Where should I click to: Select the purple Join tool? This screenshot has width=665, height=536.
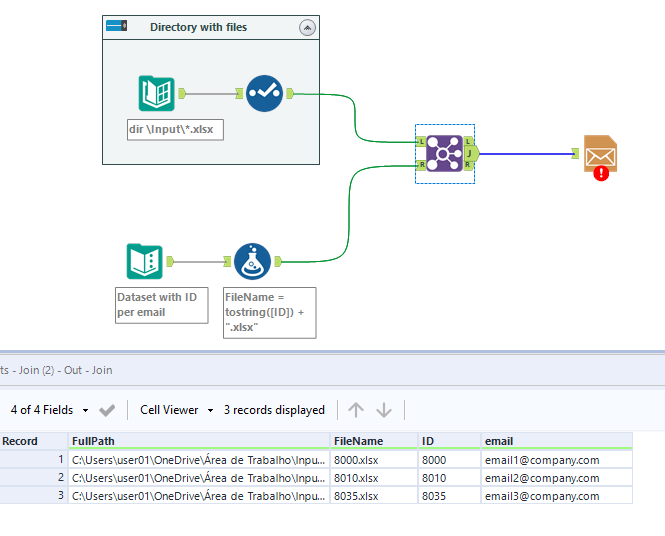(x=444, y=154)
